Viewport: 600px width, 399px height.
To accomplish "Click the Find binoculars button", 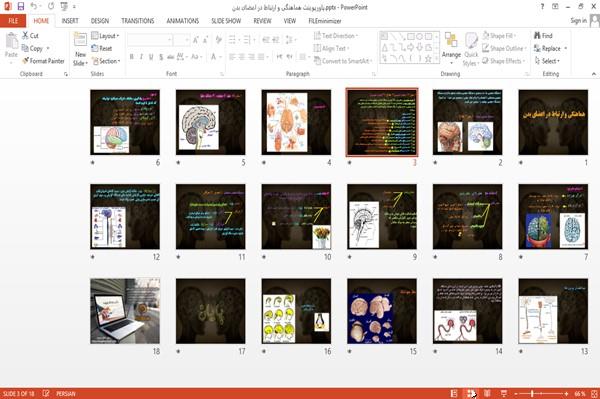I will pos(543,36).
